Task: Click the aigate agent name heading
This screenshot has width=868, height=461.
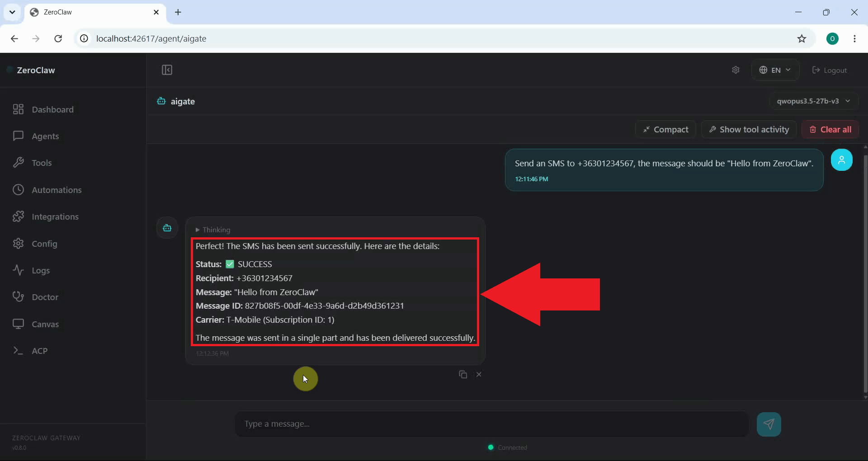Action: coord(183,101)
